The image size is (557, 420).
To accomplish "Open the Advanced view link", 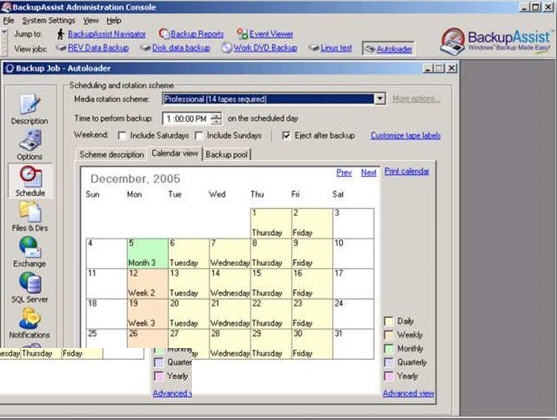I will pyautogui.click(x=409, y=393).
